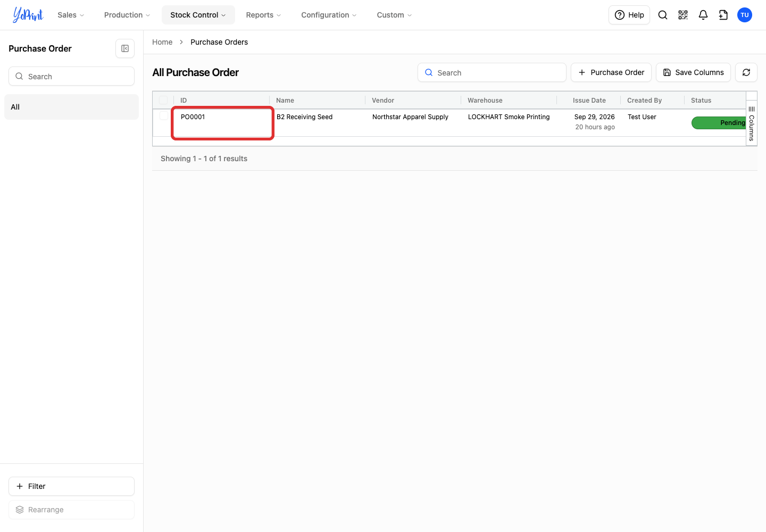766x532 pixels.
Task: Sort by the Issue Date column header
Action: pyautogui.click(x=589, y=100)
